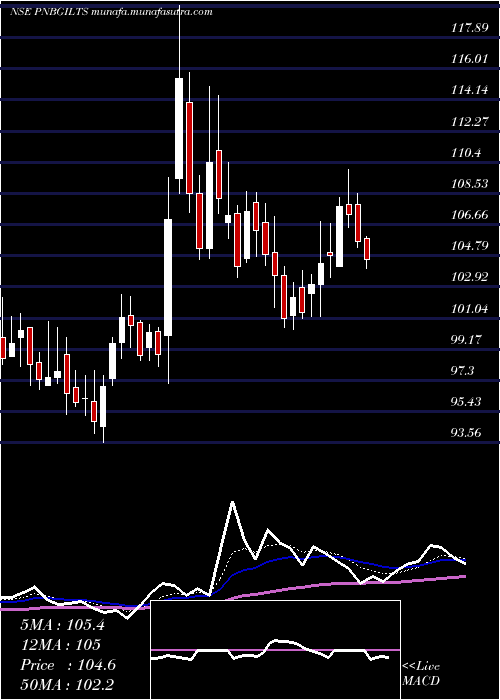Click the 93.56 price axis label
Image resolution: width=500 pixels, height=700 pixels.
[467, 433]
